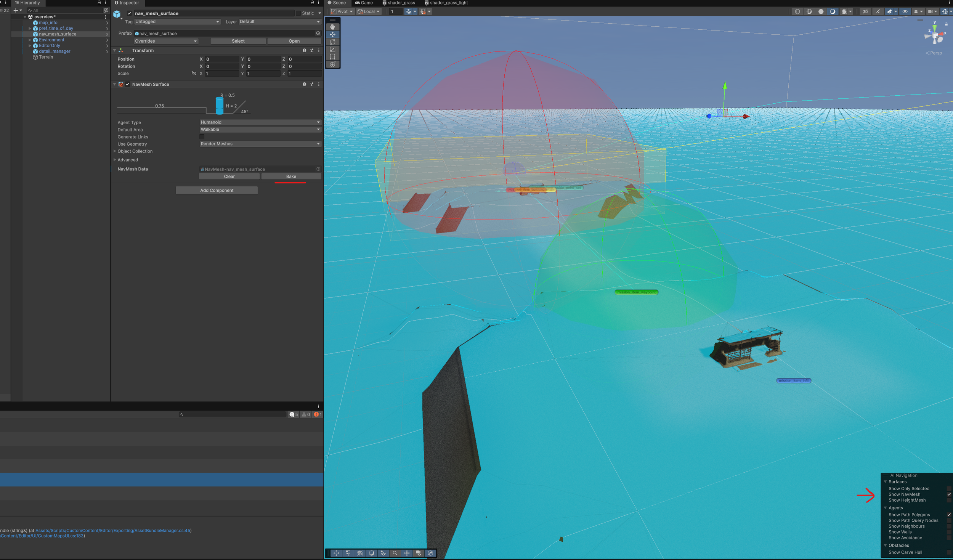The height and width of the screenshot is (560, 953).
Task: Switch to the Game tab
Action: pos(364,3)
